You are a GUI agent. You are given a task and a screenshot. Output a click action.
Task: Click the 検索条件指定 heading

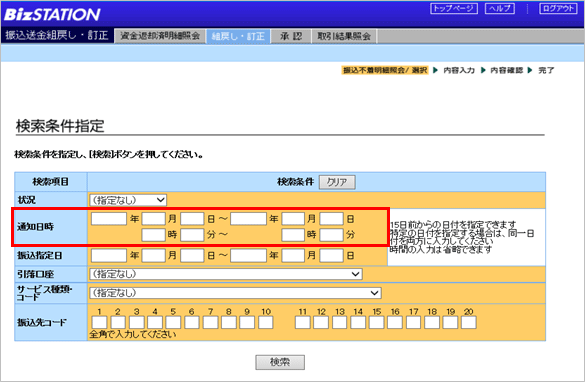pyautogui.click(x=60, y=126)
